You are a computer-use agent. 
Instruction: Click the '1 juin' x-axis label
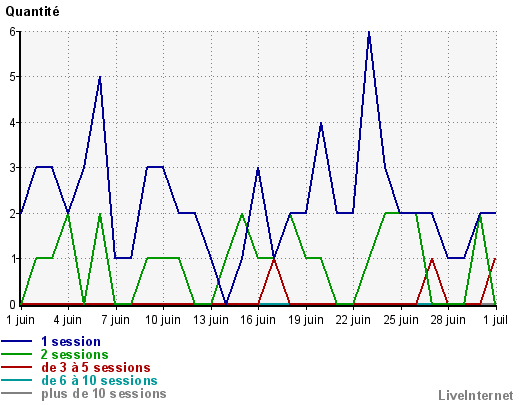tap(20, 320)
